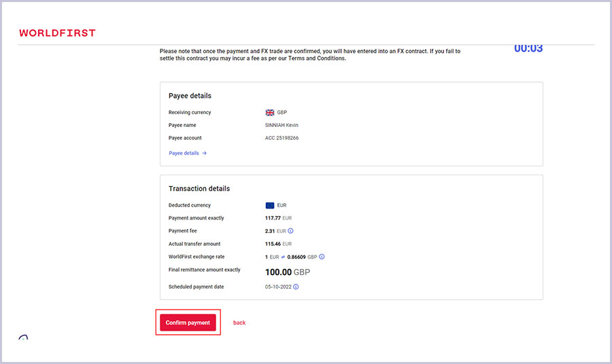This screenshot has height=364, width=612.
Task: Click the scheduled date 05-10-2022
Action: (277, 287)
